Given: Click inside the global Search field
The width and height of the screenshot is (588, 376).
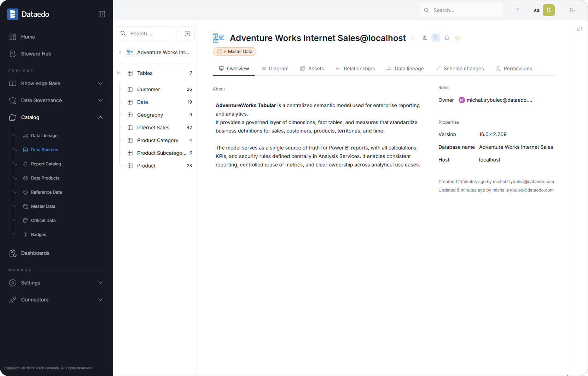Looking at the screenshot, I should pos(461,10).
